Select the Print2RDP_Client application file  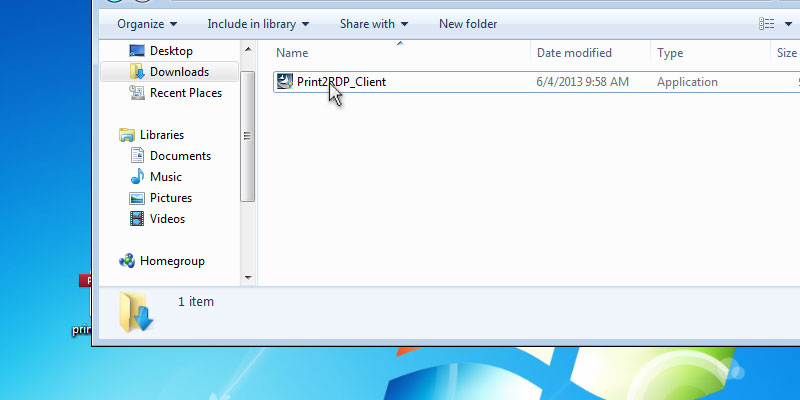click(x=341, y=82)
